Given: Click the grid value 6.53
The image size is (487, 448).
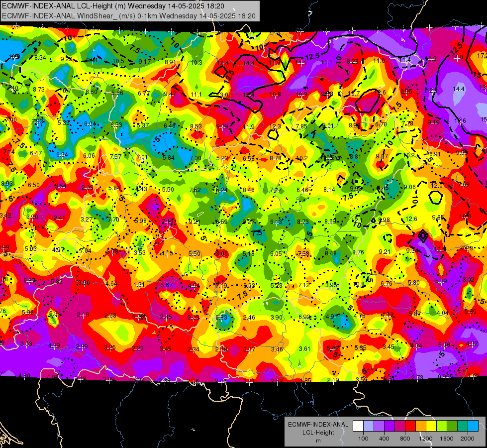Looking at the screenshot, I should pyautogui.click(x=116, y=124).
